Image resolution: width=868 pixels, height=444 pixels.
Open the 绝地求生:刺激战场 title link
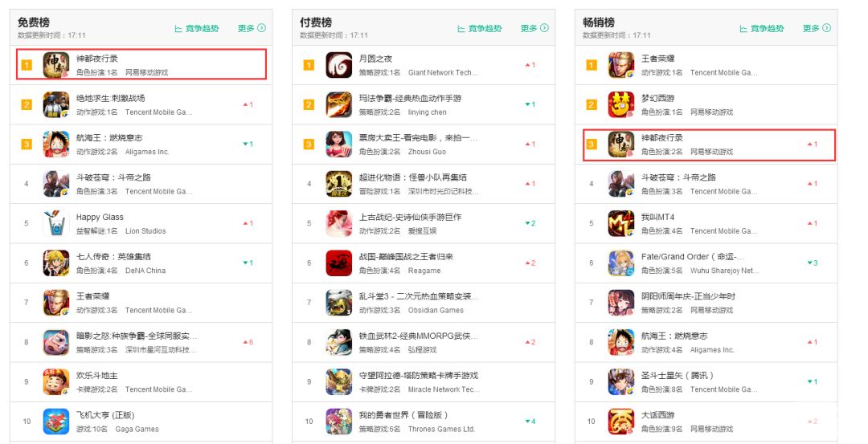tap(111, 99)
